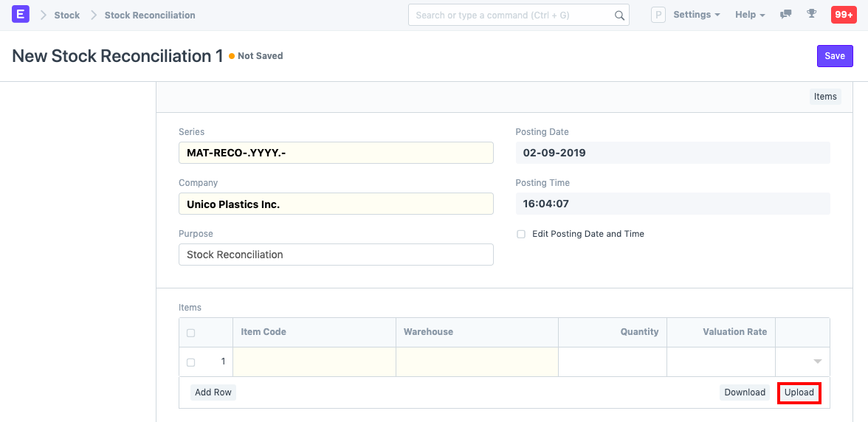Enable Edit Posting Date and Time

[521, 234]
